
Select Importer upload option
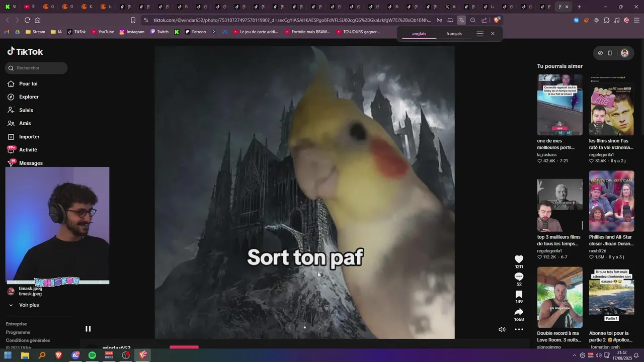click(x=23, y=137)
